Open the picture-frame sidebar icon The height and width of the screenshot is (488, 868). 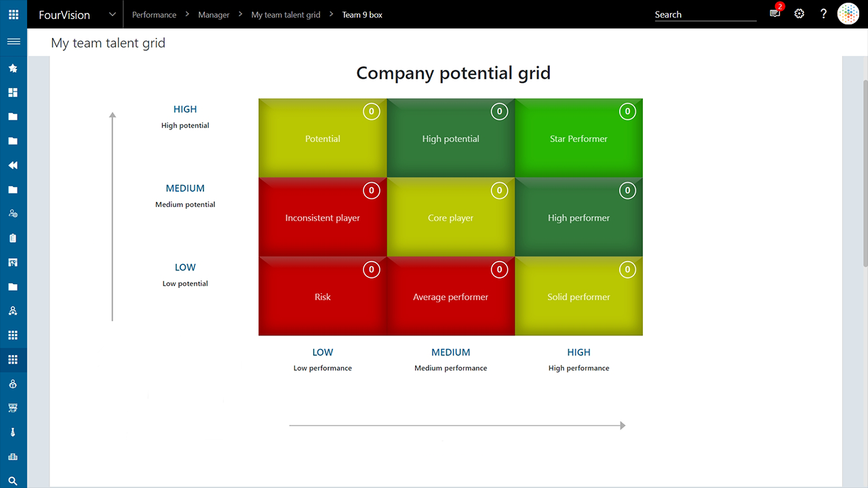pos(13,262)
